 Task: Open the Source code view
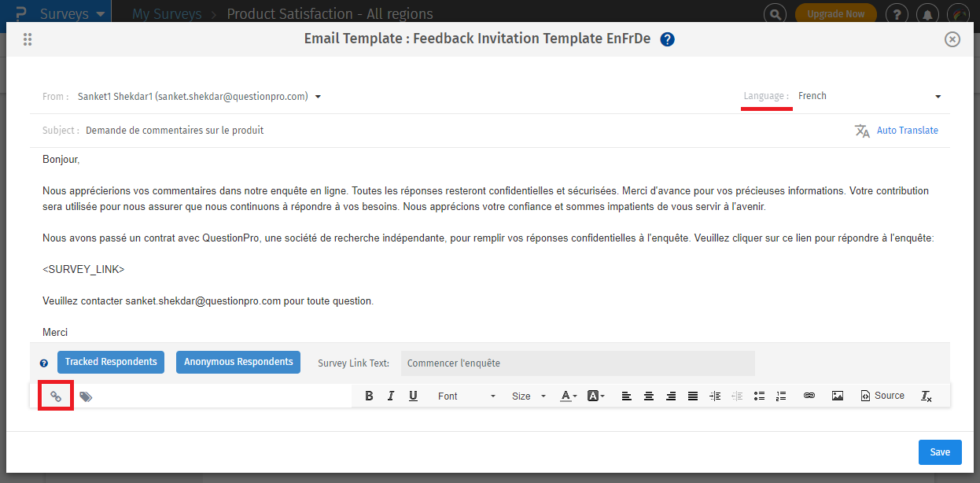[x=882, y=396]
